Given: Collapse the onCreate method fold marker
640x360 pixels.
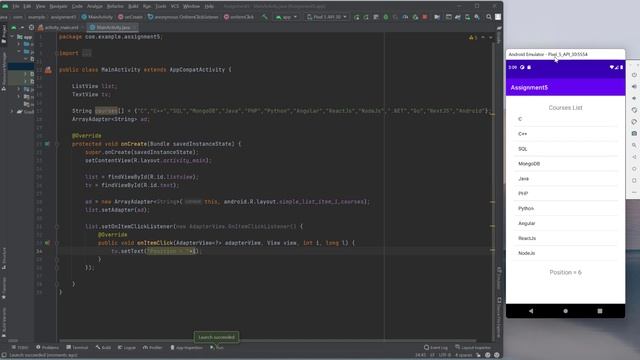Looking at the screenshot, I should pyautogui.click(x=57, y=144).
